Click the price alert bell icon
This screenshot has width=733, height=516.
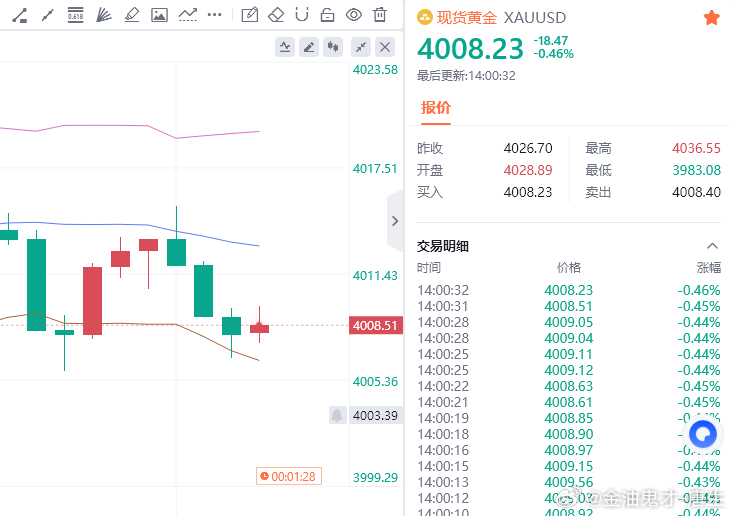click(x=338, y=415)
